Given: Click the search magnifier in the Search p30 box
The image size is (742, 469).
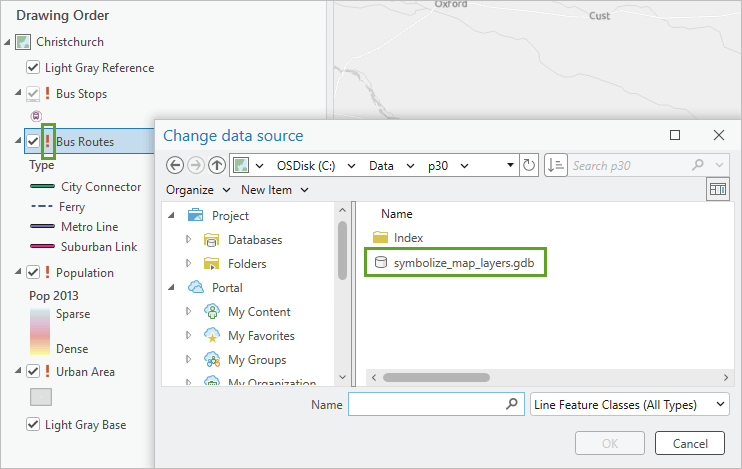Looking at the screenshot, I should 698,165.
